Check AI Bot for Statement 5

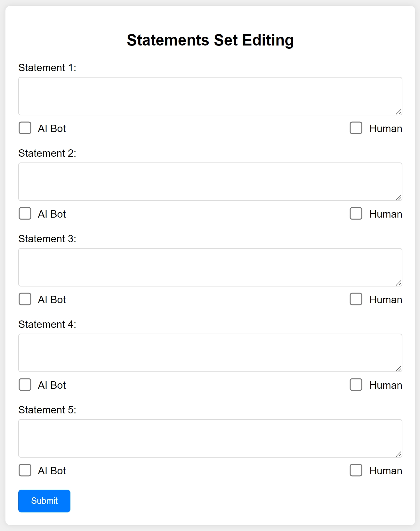click(x=25, y=471)
